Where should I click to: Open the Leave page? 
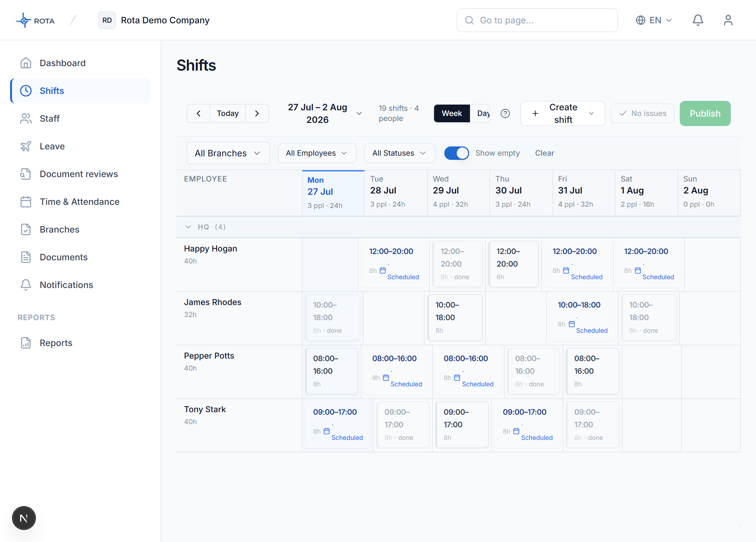pos(80,146)
